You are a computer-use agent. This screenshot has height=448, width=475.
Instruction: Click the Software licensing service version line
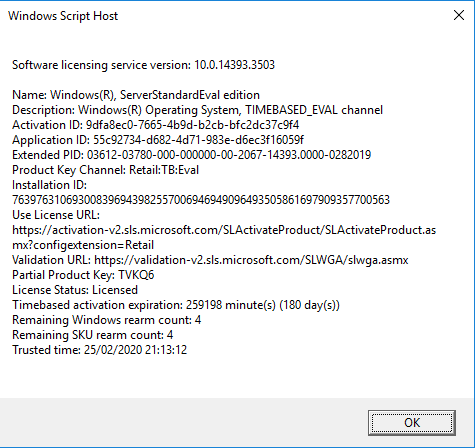[143, 65]
